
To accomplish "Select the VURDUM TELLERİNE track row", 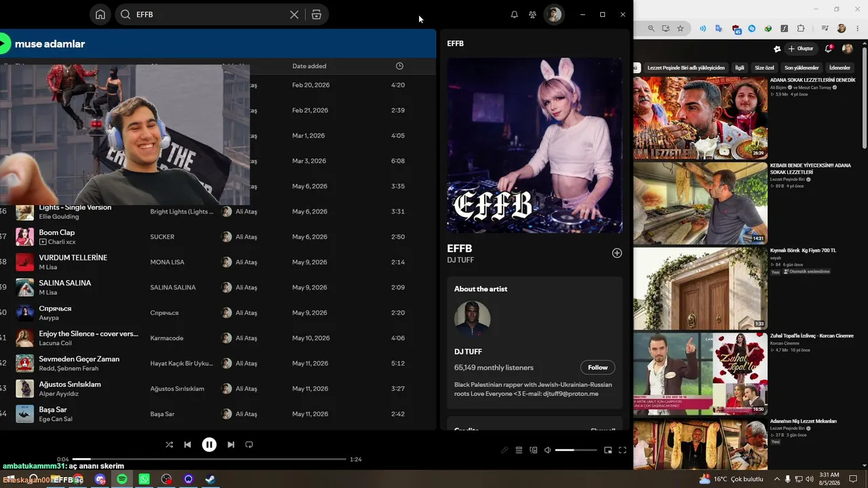I will (217, 262).
